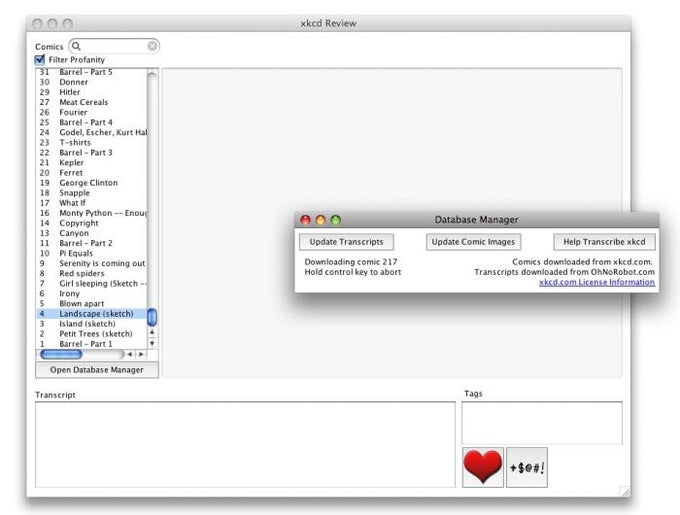
Task: Select comic 30 Donner
Action: click(92, 82)
